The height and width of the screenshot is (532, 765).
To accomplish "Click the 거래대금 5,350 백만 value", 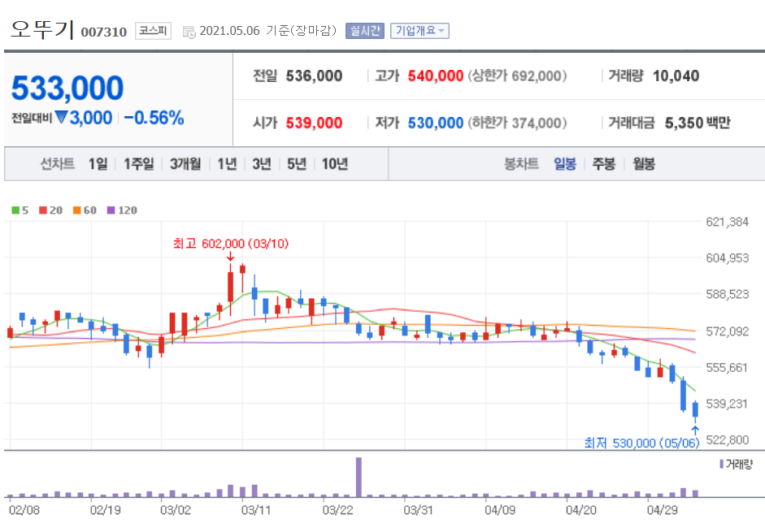I will coord(698,123).
